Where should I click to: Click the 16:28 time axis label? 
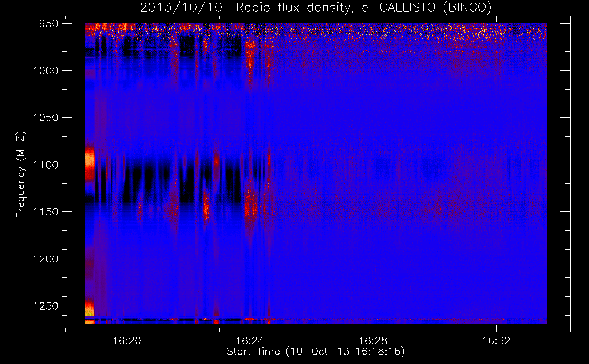tap(373, 341)
